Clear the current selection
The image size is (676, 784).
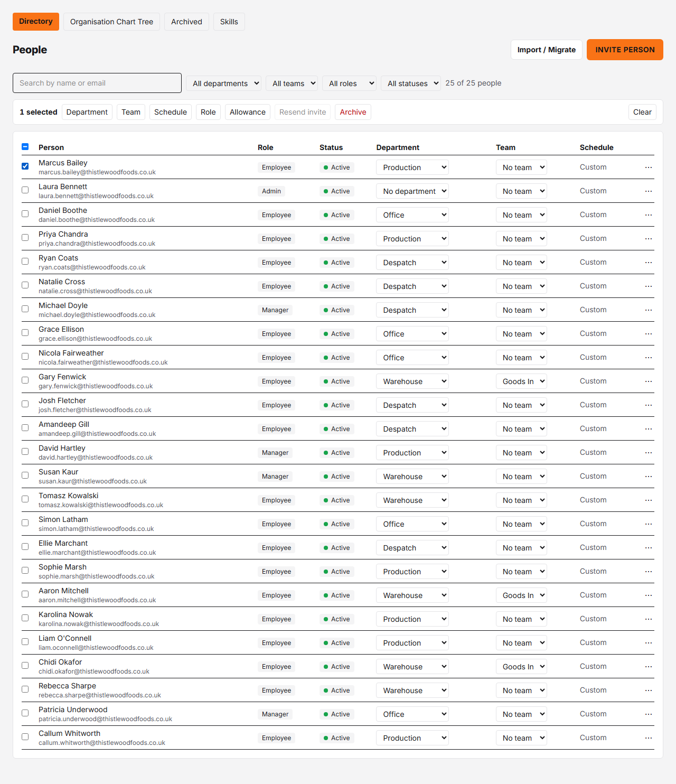tap(642, 112)
